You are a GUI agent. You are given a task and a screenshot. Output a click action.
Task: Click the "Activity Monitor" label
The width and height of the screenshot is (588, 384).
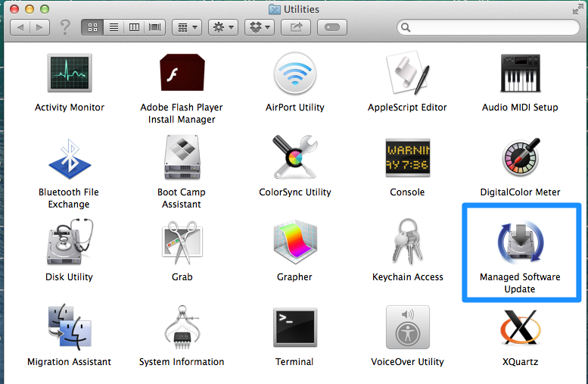tap(70, 108)
